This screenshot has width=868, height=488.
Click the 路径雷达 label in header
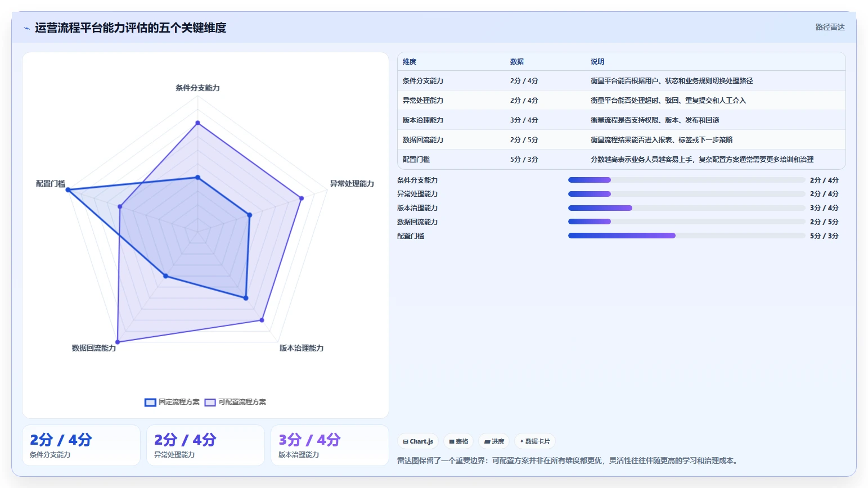point(830,27)
